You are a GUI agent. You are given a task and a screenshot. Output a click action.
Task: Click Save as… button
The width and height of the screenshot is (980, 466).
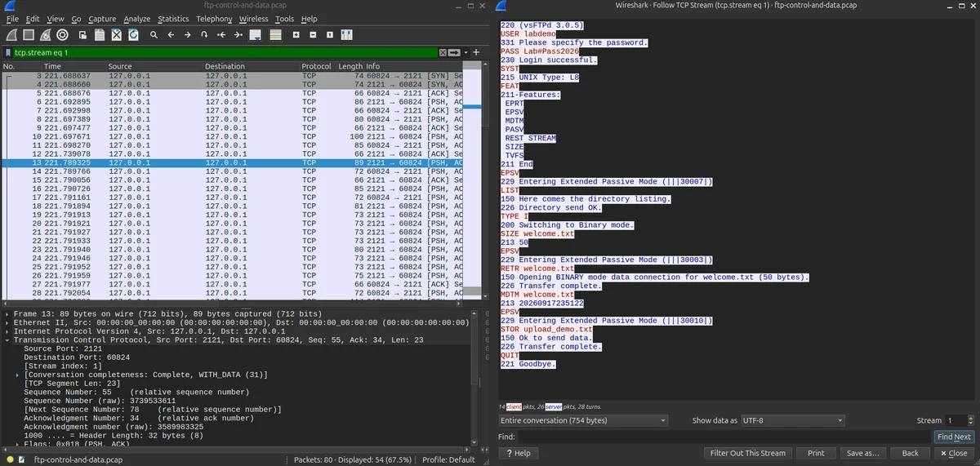click(x=862, y=453)
